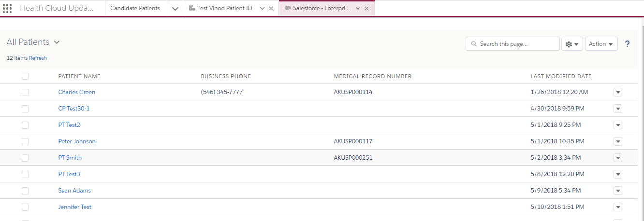Sort by the Patient Name column header
644x221 pixels.
click(79, 76)
